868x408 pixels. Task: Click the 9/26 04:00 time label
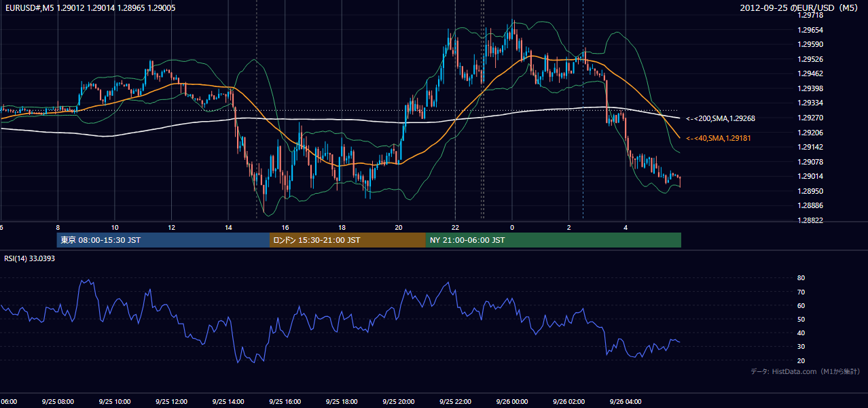point(625,401)
